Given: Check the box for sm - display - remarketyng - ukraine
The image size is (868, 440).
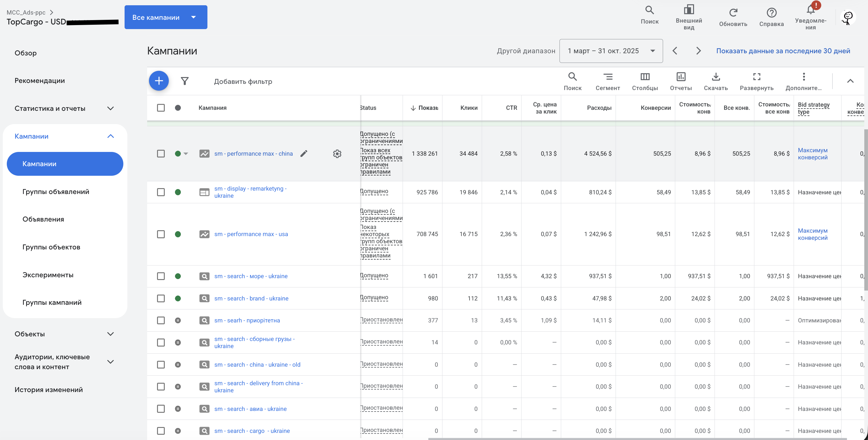Looking at the screenshot, I should pyautogui.click(x=161, y=192).
